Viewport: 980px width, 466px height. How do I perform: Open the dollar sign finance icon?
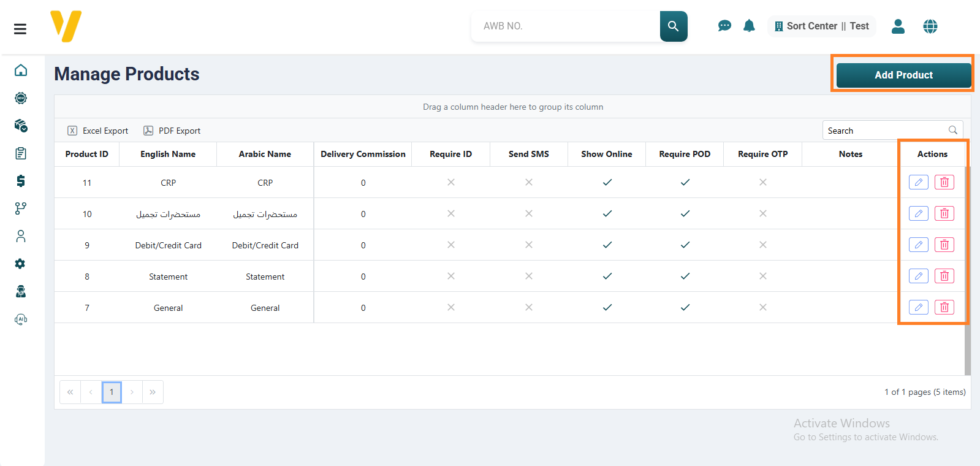tap(21, 181)
